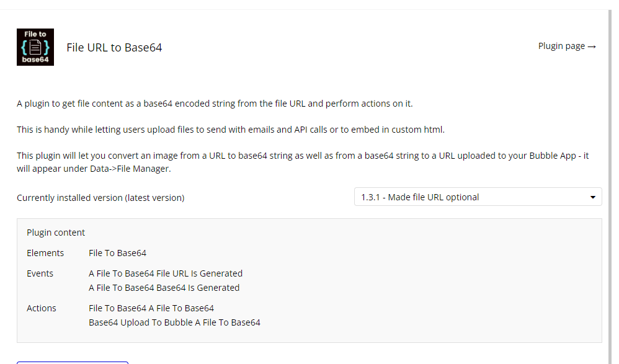Click the Currently installed version label
The height and width of the screenshot is (364, 619).
pyautogui.click(x=100, y=198)
